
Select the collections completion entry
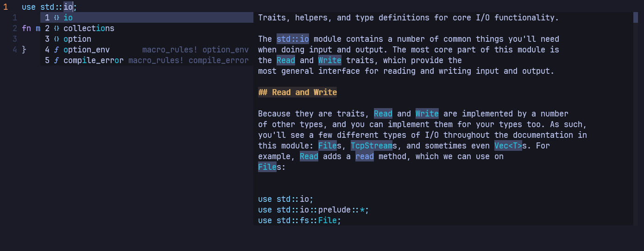tap(147, 28)
